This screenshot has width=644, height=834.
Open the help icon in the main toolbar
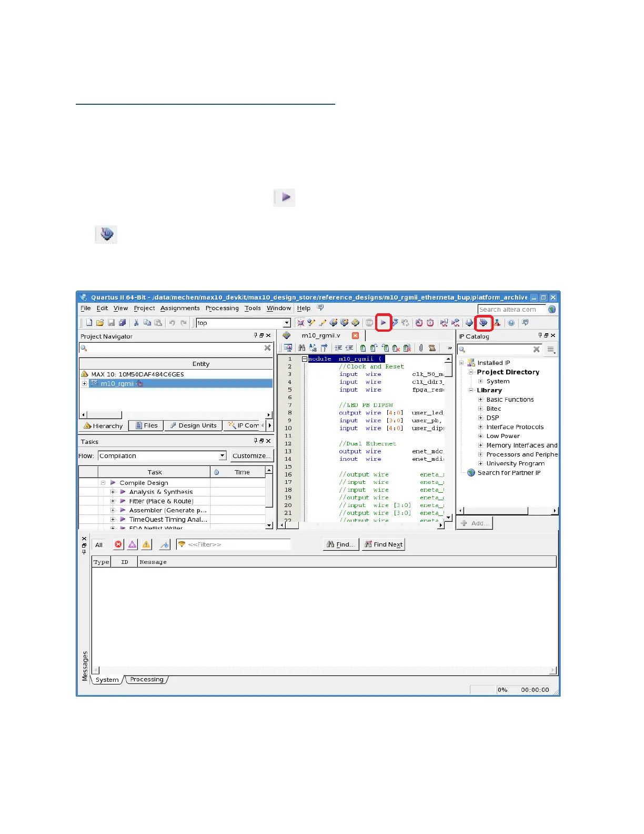511,323
